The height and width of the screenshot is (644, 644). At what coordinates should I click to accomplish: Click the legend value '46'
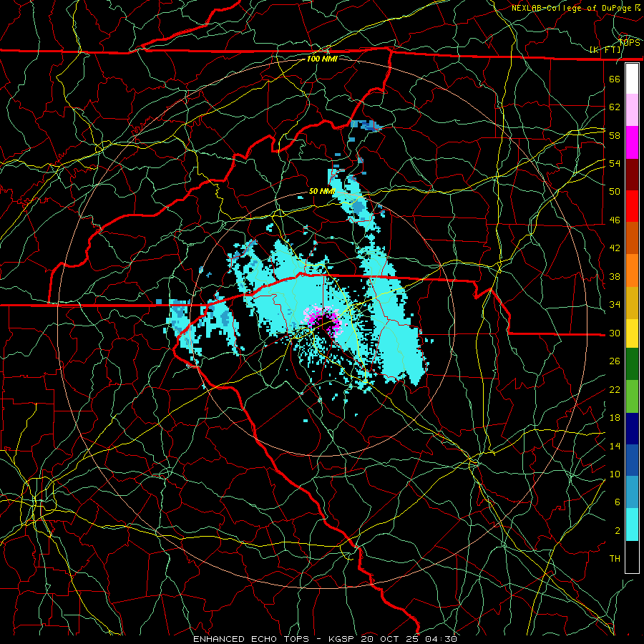coord(615,220)
